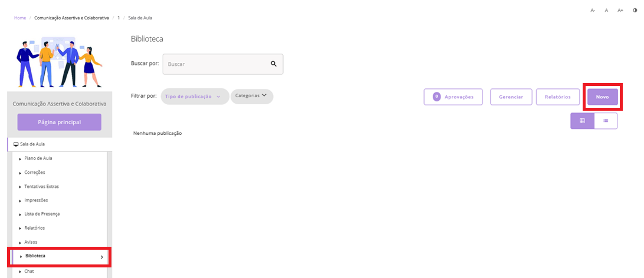This screenshot has width=644, height=278.
Task: Click the Aprovações count badge
Action: [436, 97]
